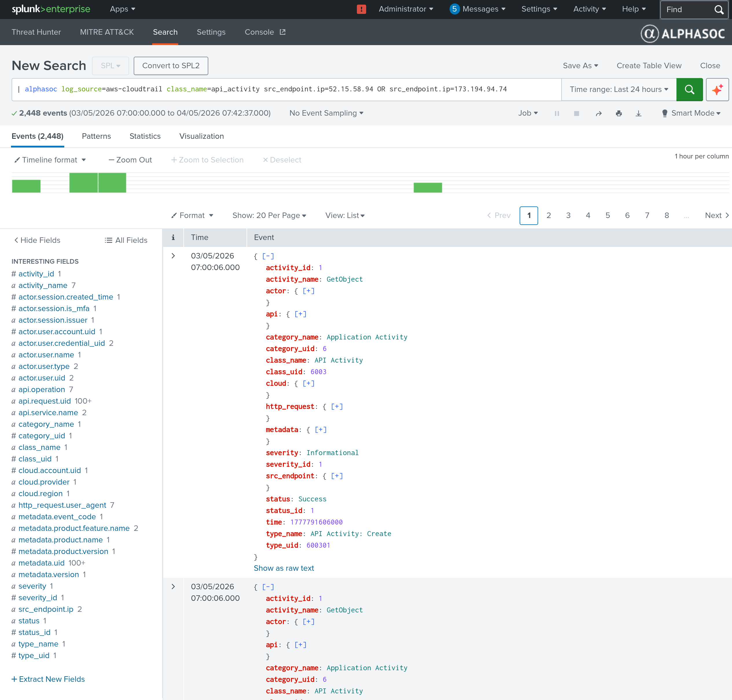Open the Apps dropdown menu
732x700 pixels.
pyautogui.click(x=122, y=9)
